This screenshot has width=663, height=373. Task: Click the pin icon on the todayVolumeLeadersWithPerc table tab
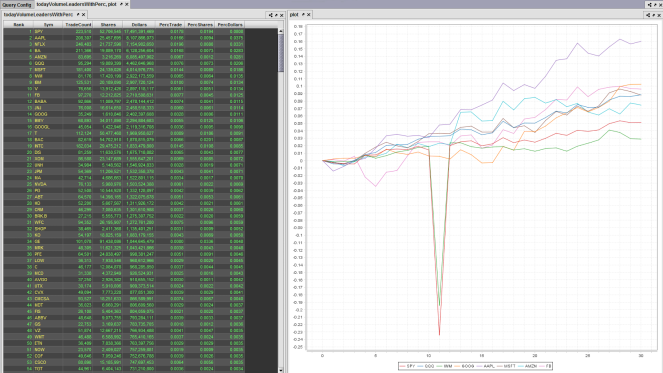pos(78,14)
